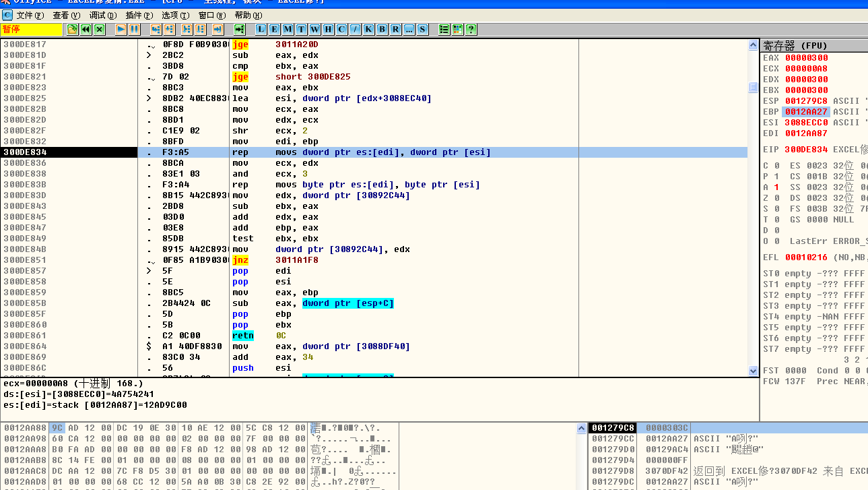Open Source window with S button
The image size is (868, 490).
pyautogui.click(x=422, y=29)
